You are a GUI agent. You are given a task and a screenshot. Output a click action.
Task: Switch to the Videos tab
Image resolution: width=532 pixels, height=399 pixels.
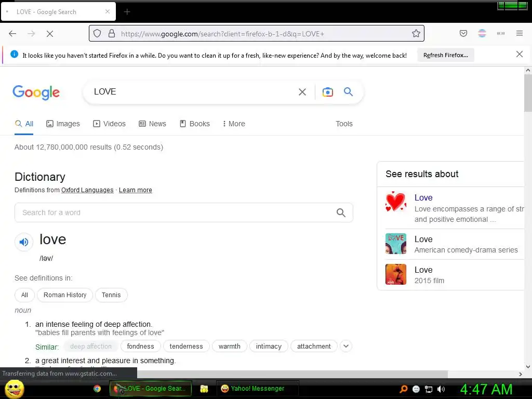(x=109, y=124)
